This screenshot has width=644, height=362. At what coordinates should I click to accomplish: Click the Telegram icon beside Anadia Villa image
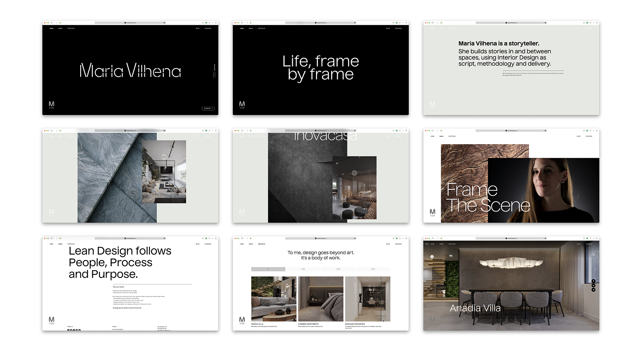pyautogui.click(x=593, y=290)
